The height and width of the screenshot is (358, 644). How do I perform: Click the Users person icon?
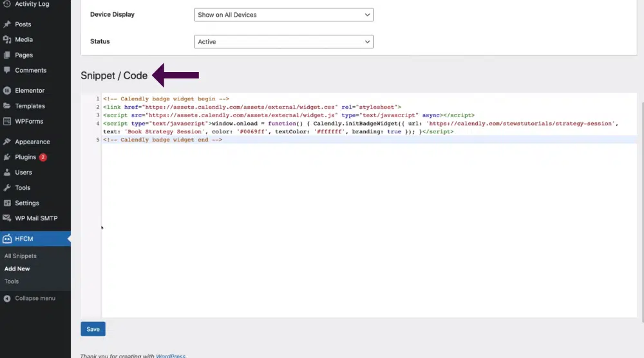click(7, 173)
